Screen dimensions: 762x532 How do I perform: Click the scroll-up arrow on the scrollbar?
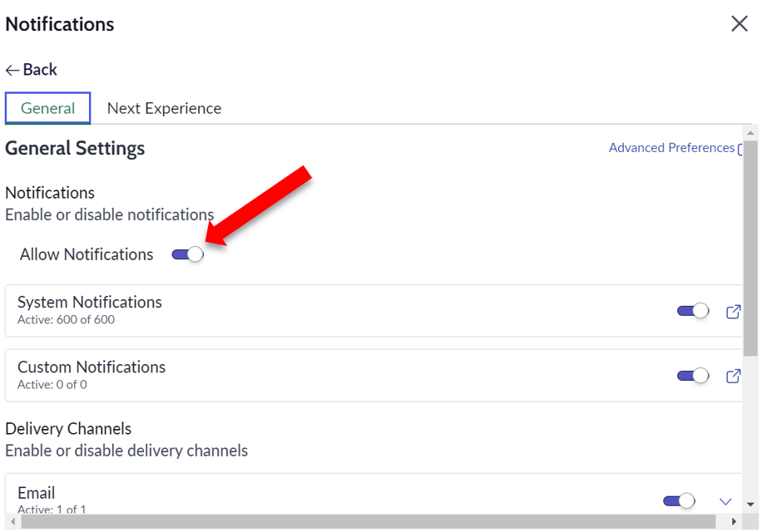pos(751,135)
